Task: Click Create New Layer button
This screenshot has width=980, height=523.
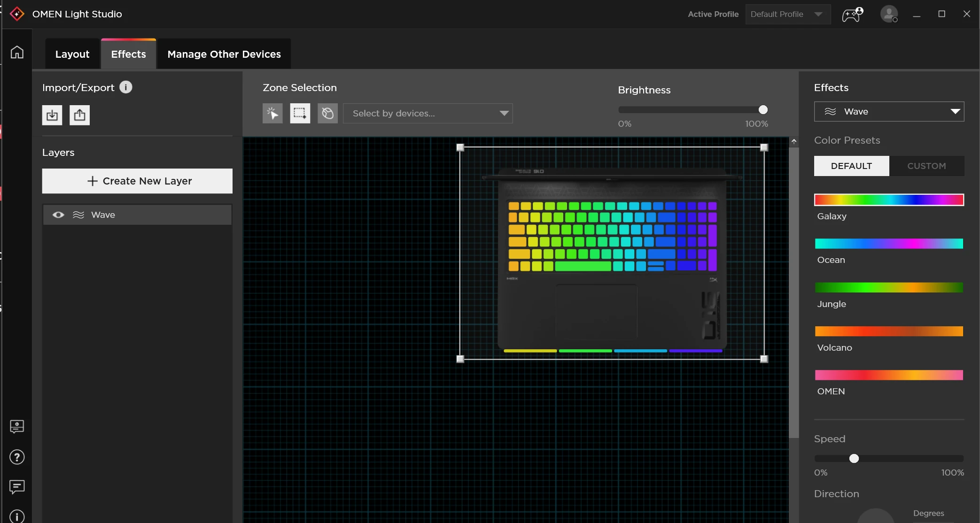Action: [x=137, y=181]
